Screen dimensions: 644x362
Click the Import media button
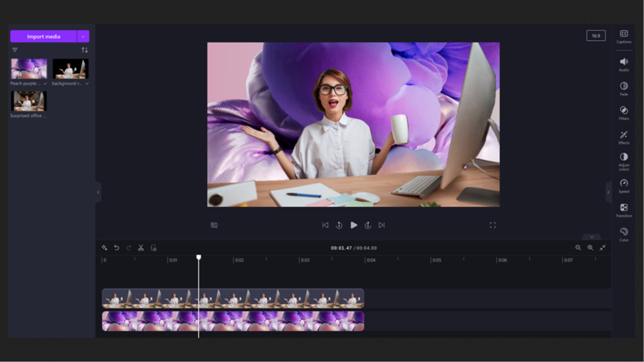[44, 36]
